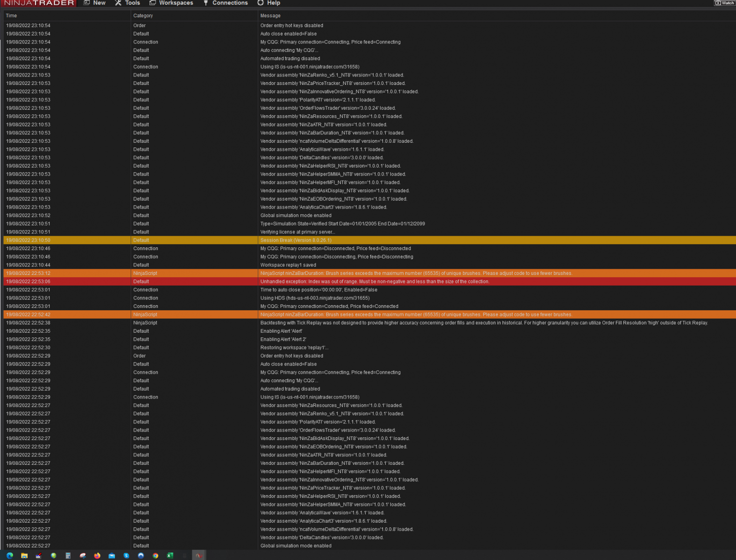Select the 'Unhandled exception: Index was out of range' message

click(375, 281)
